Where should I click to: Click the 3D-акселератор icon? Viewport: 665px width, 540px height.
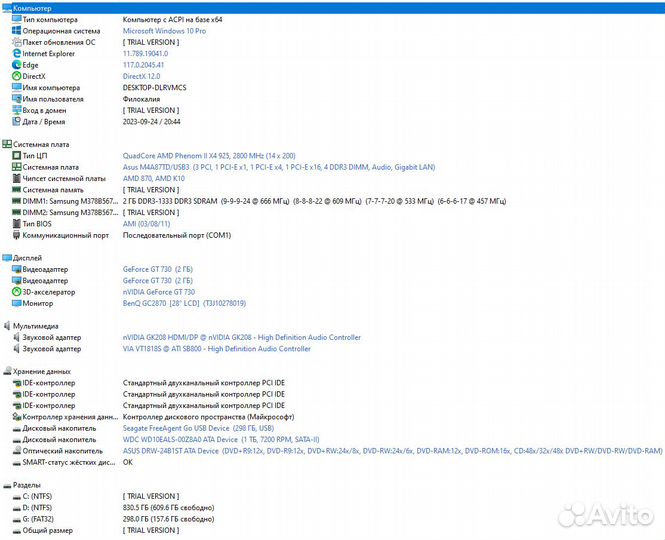click(x=16, y=292)
